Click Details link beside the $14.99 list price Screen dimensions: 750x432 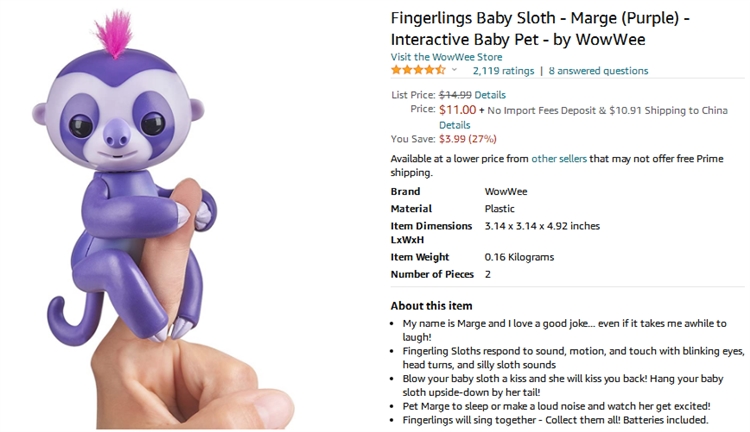[490, 95]
